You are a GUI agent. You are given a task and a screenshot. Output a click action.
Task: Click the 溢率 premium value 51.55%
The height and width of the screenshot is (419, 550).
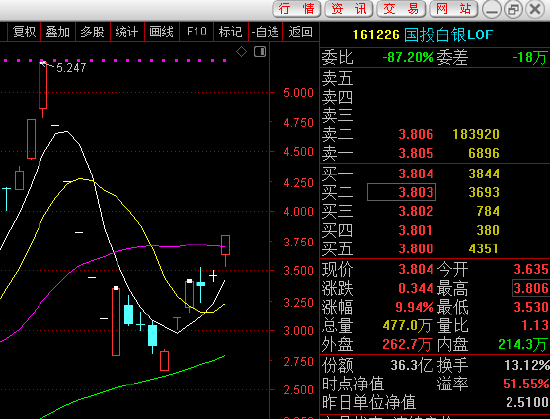point(526,384)
